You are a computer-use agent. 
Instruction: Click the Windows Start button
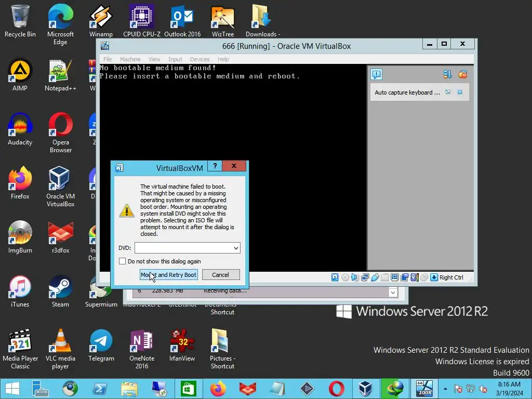click(x=12, y=389)
